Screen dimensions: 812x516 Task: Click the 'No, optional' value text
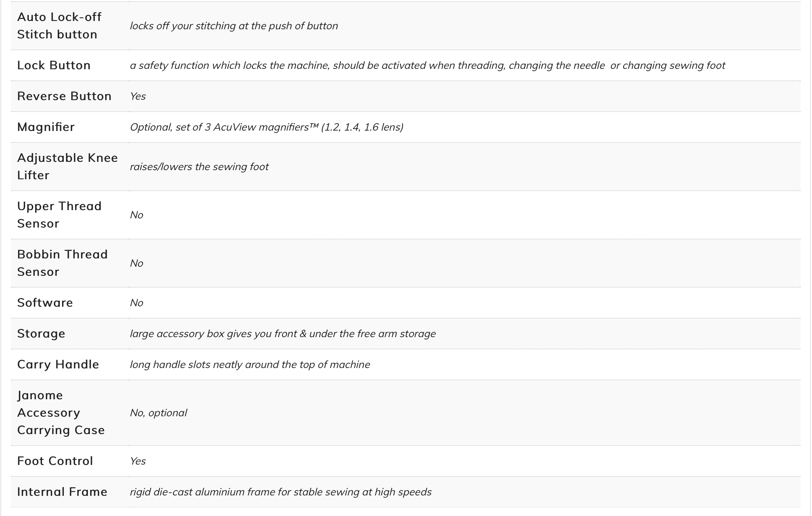click(158, 413)
